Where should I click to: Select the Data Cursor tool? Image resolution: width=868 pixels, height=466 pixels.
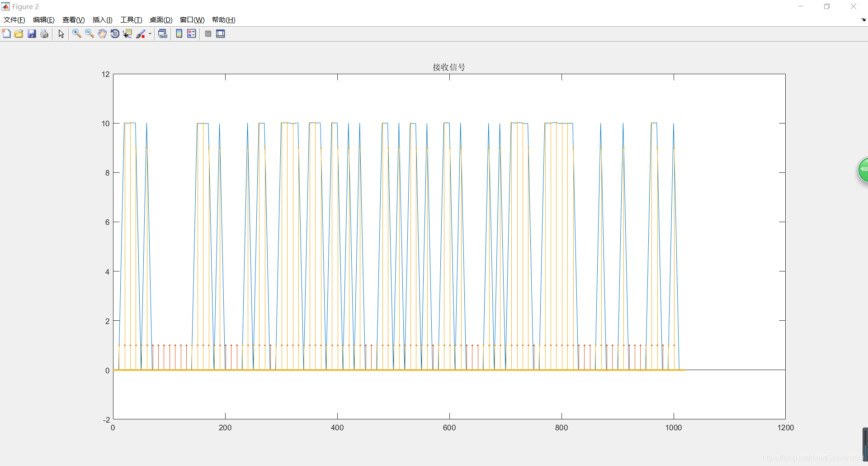[x=127, y=34]
